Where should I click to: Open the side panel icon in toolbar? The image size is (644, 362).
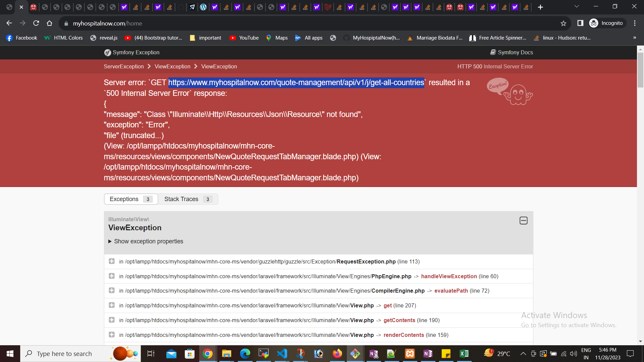pos(580,23)
